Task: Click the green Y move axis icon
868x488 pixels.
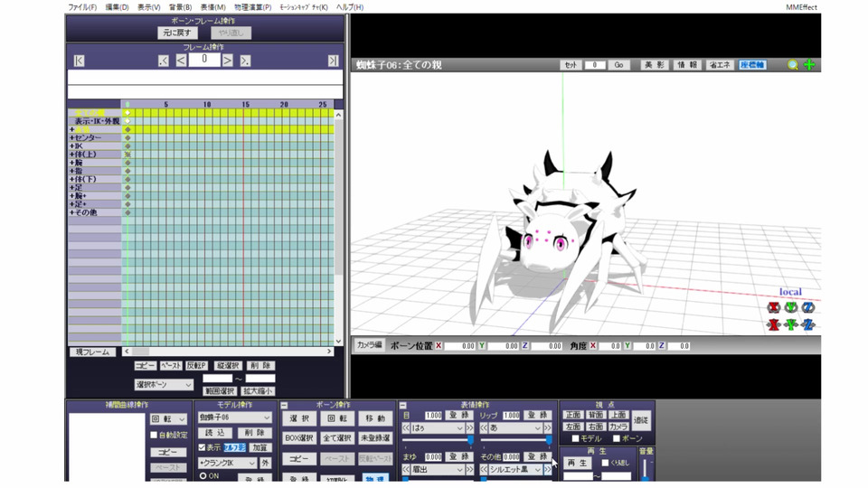Action: click(791, 324)
